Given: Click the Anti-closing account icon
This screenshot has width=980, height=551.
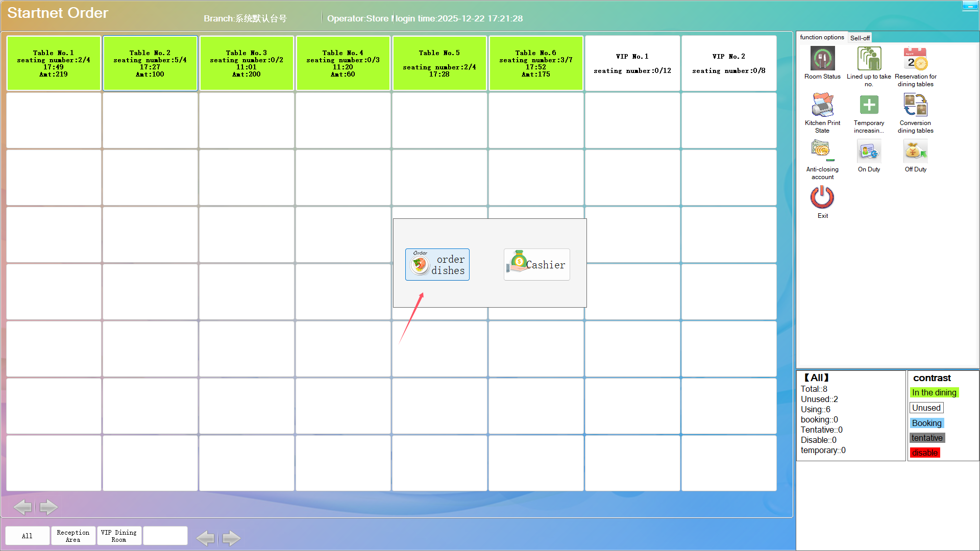Looking at the screenshot, I should [x=822, y=152].
